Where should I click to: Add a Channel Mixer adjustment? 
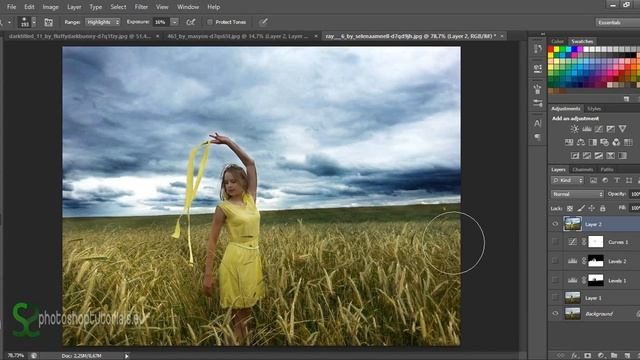pyautogui.click(x=616, y=142)
